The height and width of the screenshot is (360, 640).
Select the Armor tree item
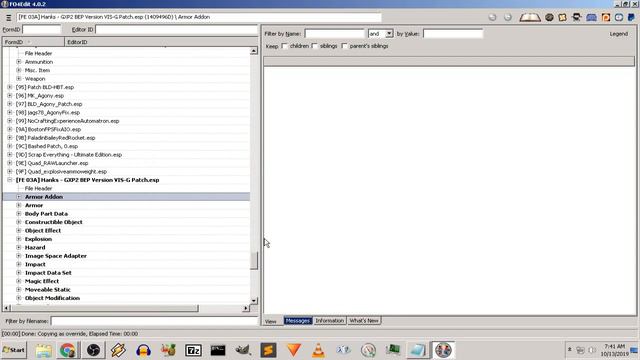[x=34, y=205]
